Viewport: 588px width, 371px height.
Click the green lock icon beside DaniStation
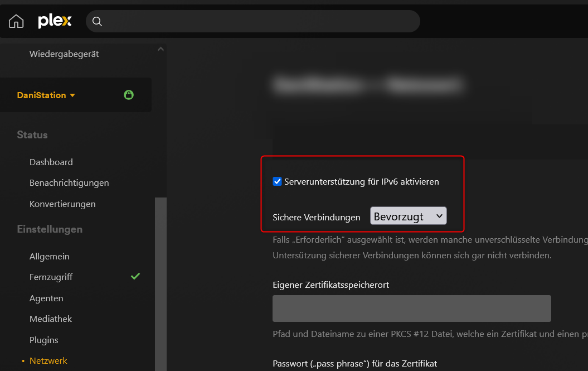(x=129, y=95)
